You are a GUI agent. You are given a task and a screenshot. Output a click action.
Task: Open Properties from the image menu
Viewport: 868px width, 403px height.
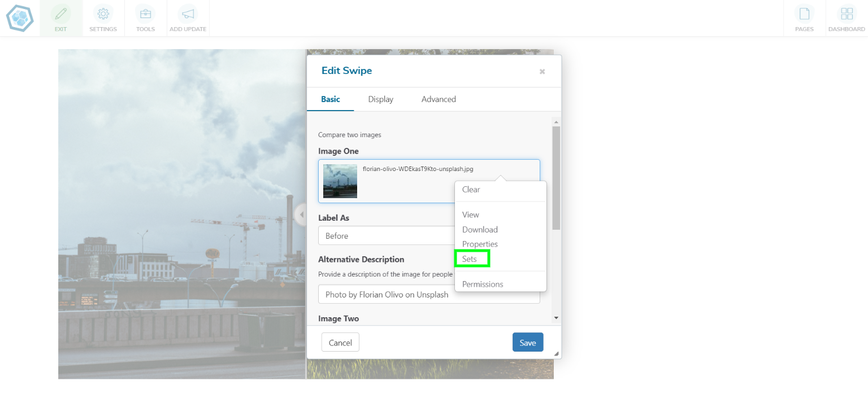click(x=480, y=244)
